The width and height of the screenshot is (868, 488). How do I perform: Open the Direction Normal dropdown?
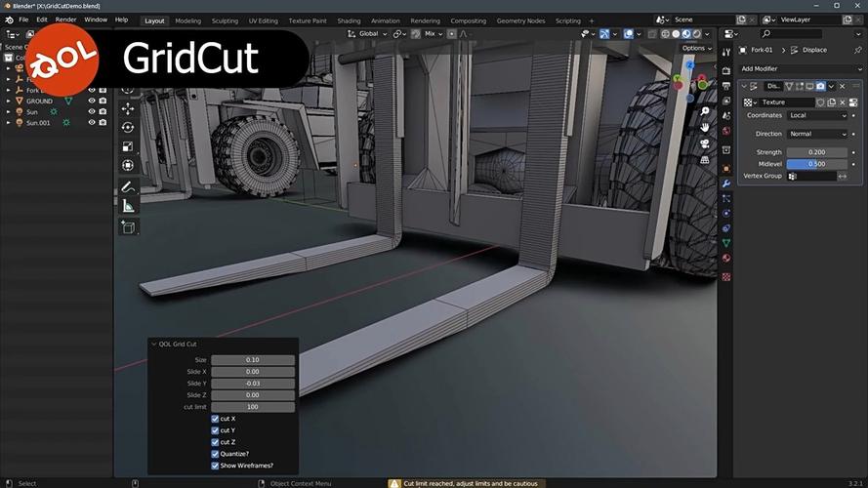[x=817, y=134]
